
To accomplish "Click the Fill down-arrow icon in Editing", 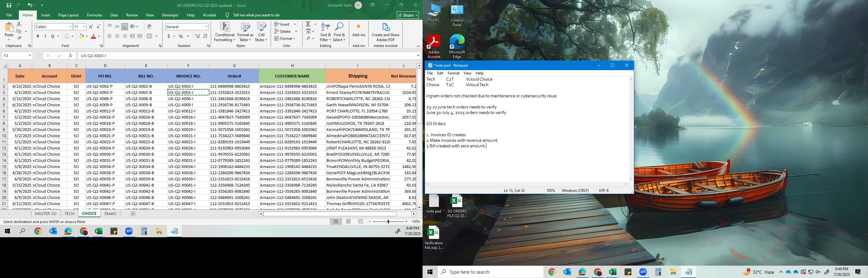I will [x=308, y=31].
